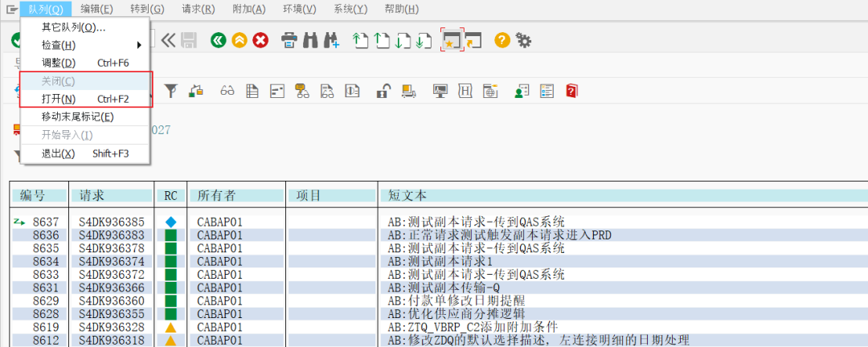Go to previous page with single up-arrow
Image resolution: width=868 pixels, height=347 pixels.
point(382,40)
